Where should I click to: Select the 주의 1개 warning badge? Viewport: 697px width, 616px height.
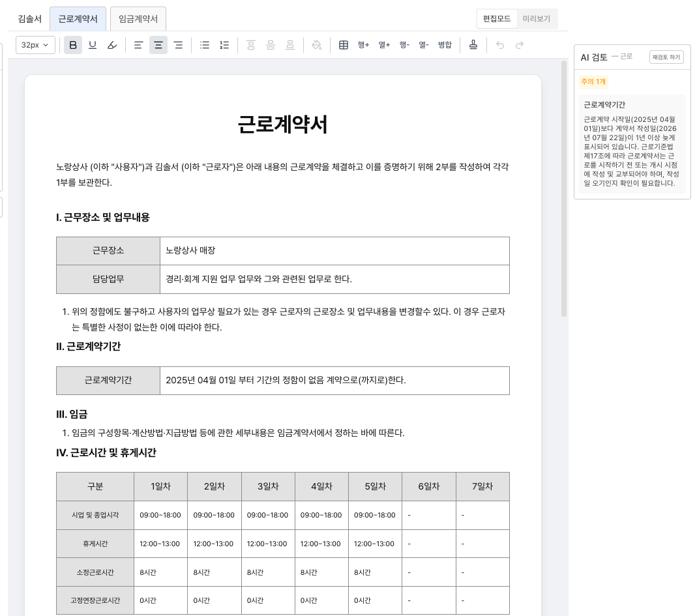point(593,81)
